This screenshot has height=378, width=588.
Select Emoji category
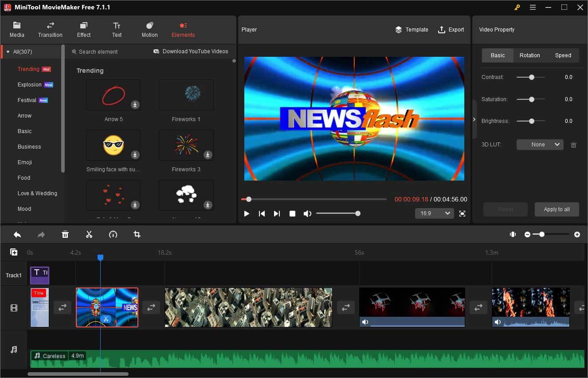[25, 162]
